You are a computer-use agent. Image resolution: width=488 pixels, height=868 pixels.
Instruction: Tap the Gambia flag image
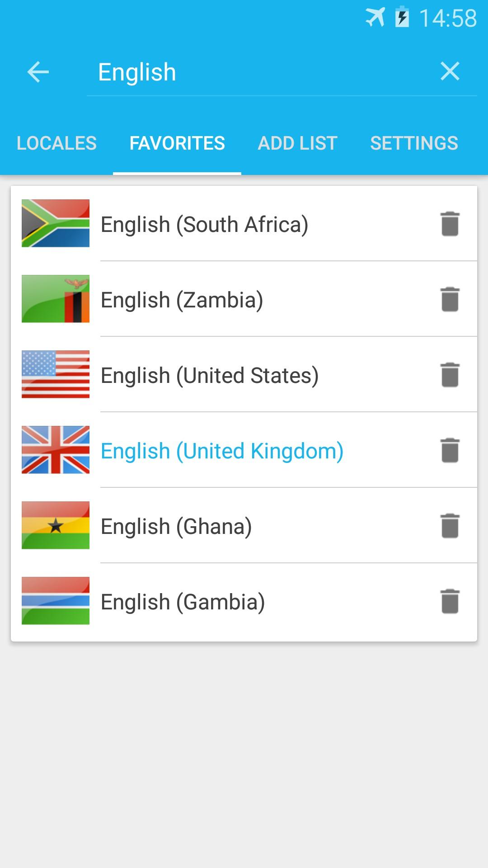56,601
